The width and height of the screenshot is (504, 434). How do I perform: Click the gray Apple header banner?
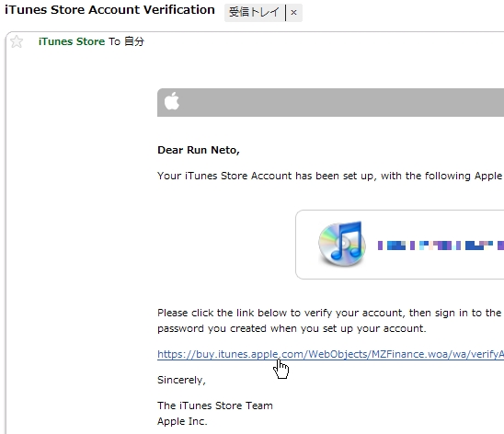click(x=330, y=102)
